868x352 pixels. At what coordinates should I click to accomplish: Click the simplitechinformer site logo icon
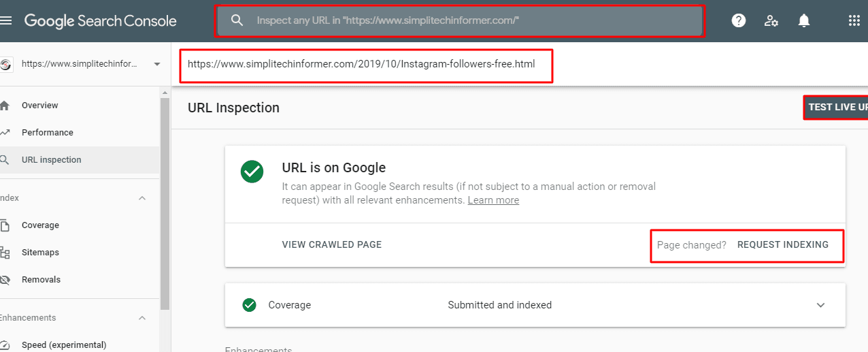coord(5,64)
